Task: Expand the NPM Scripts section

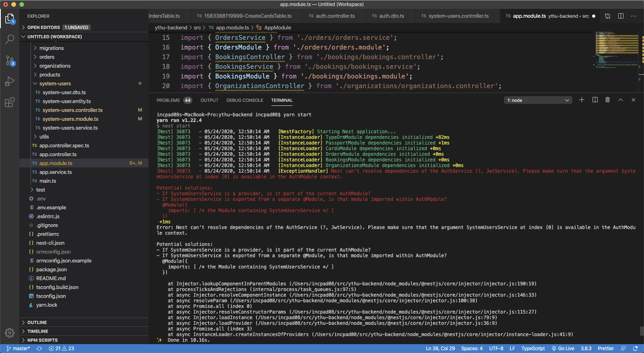Action: [x=84, y=340]
